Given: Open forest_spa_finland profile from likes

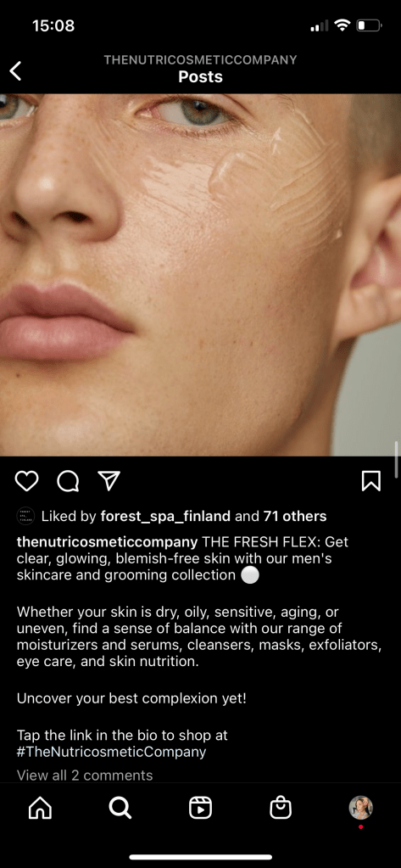Looking at the screenshot, I should [165, 517].
